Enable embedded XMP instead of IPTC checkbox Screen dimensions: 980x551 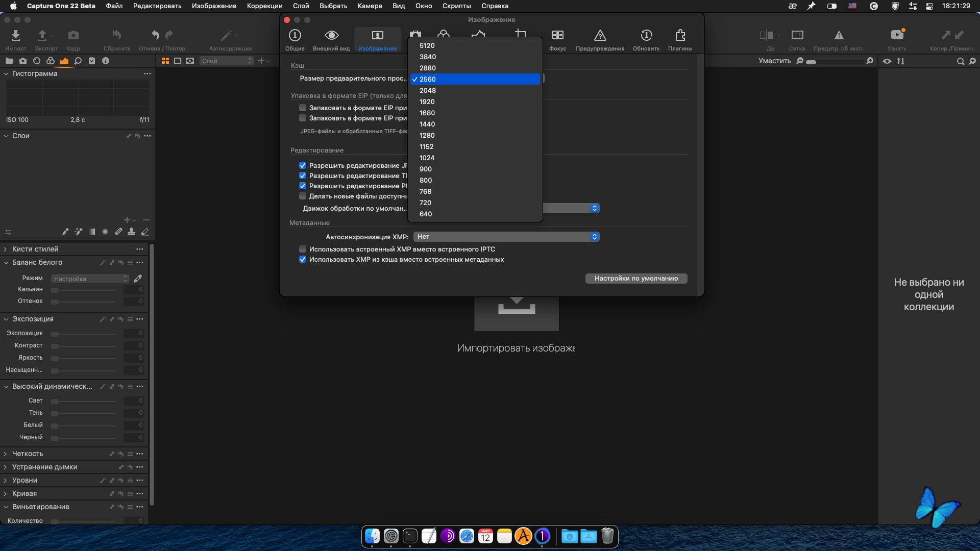coord(303,249)
